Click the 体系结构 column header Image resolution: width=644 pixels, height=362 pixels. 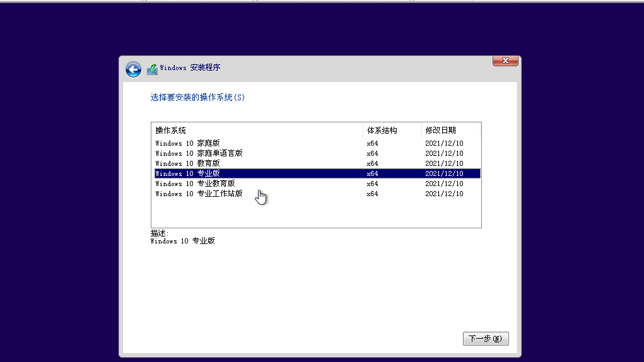392,131
